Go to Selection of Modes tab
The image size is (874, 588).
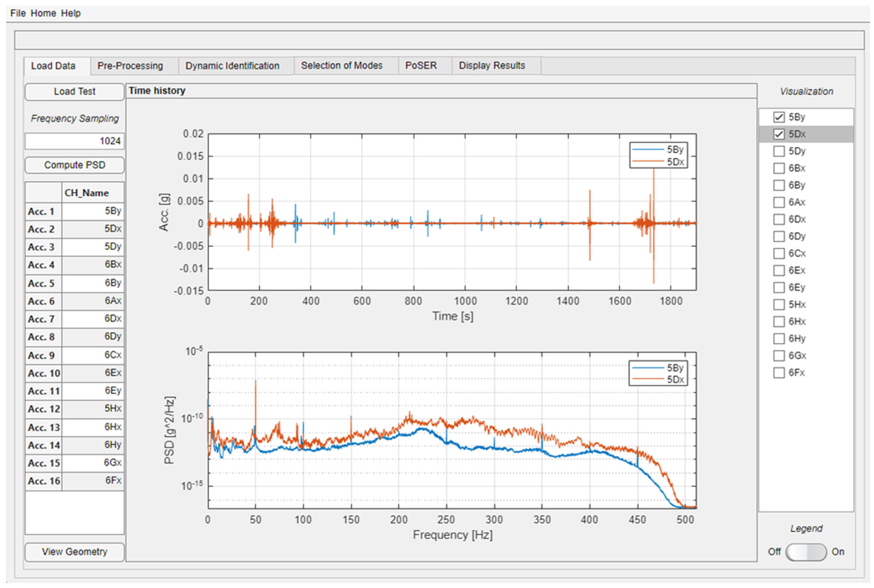[x=341, y=66]
